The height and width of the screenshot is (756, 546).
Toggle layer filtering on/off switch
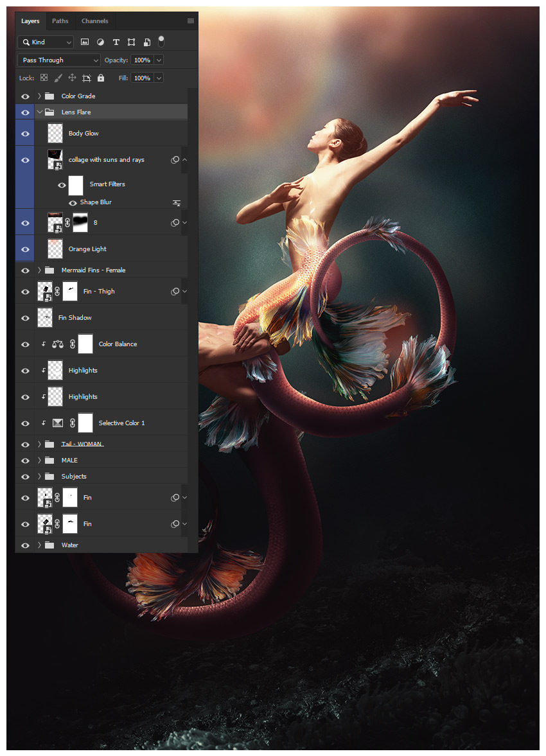coord(161,42)
